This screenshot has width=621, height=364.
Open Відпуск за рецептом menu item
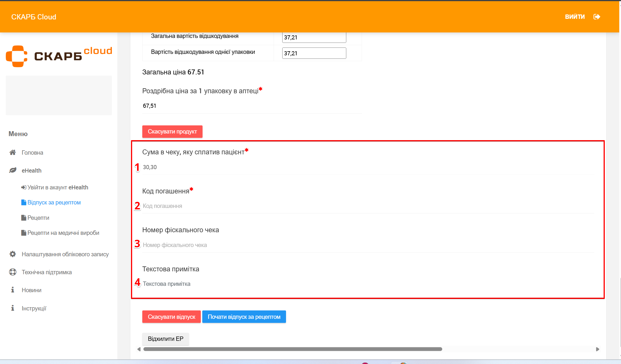[x=54, y=202]
